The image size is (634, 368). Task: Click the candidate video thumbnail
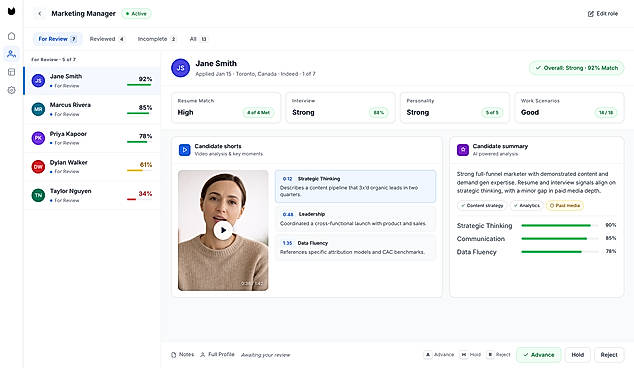pos(223,230)
